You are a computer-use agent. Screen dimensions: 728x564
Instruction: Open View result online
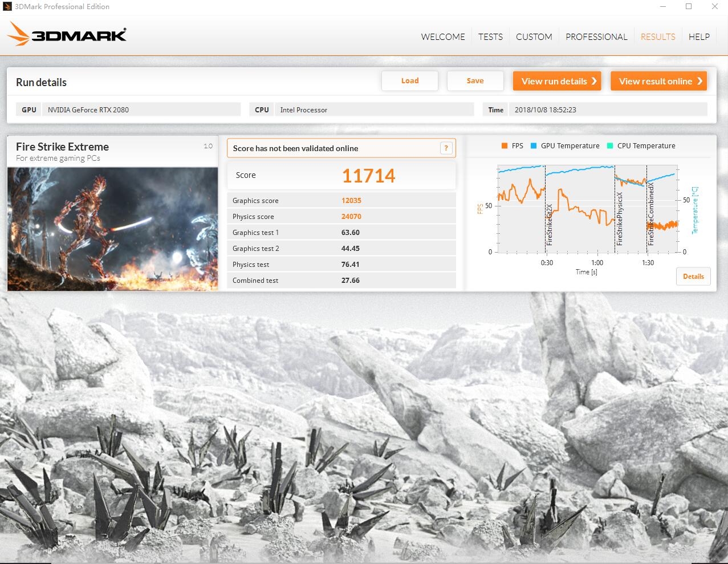pyautogui.click(x=658, y=81)
